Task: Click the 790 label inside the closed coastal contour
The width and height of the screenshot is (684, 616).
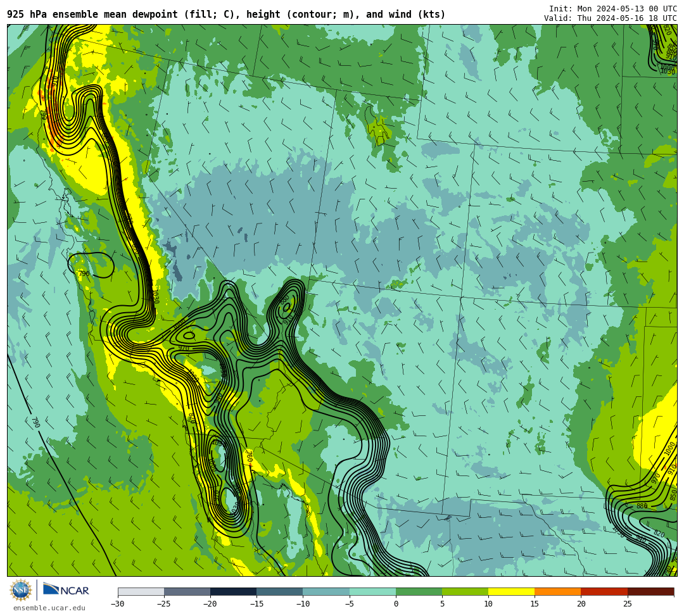Action: [84, 273]
